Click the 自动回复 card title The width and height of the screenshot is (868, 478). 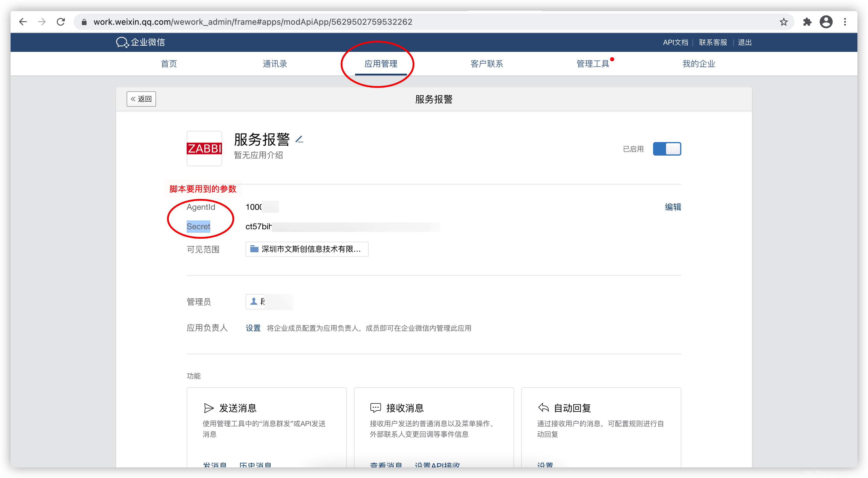click(x=572, y=408)
